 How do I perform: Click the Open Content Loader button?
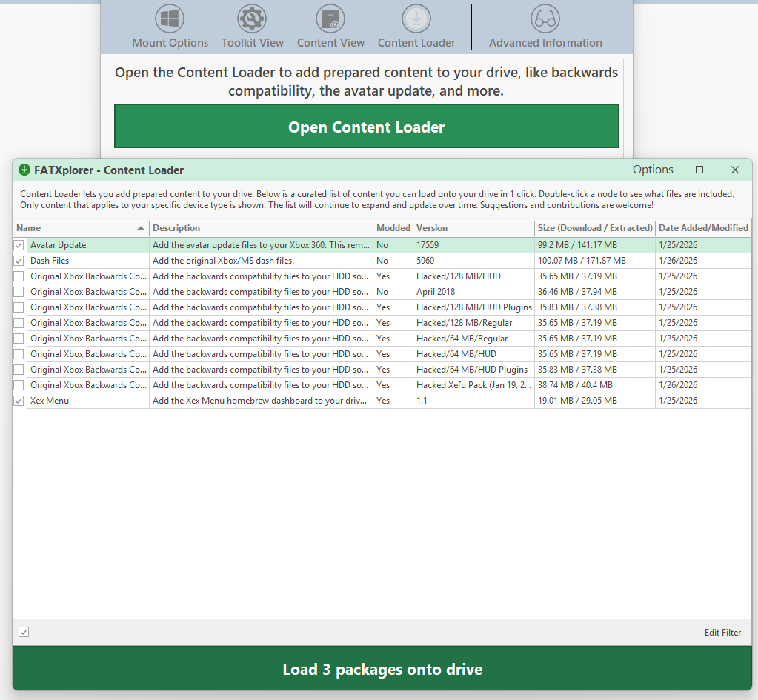click(x=367, y=126)
